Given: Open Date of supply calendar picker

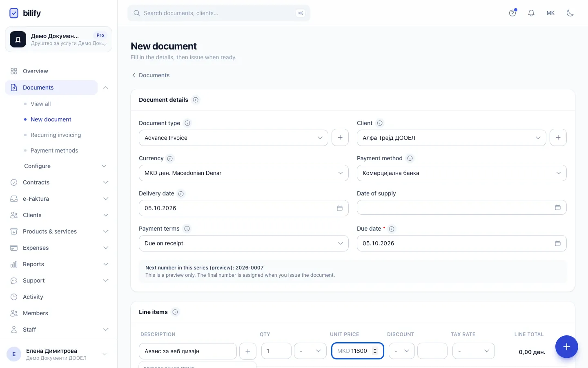Looking at the screenshot, I should tap(558, 207).
